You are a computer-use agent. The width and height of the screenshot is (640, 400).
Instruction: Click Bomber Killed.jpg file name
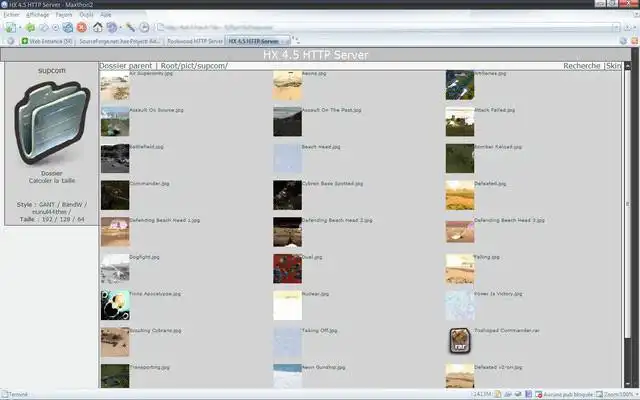coord(498,147)
